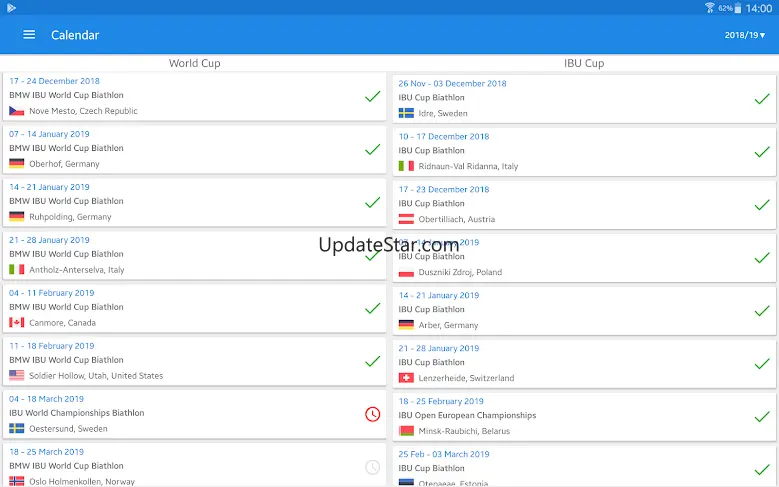The width and height of the screenshot is (779, 487).
Task: Click the checkmark on Ruhpolding event
Action: click(x=373, y=202)
